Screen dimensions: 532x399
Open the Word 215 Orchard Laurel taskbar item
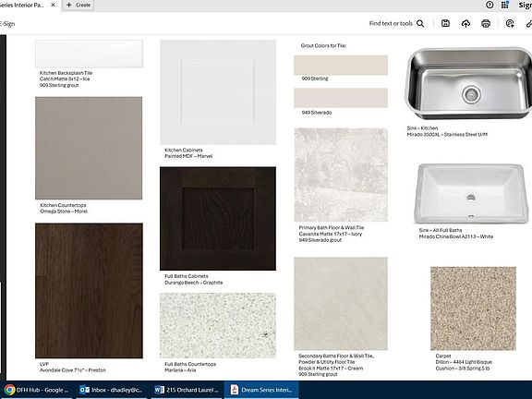point(186,390)
